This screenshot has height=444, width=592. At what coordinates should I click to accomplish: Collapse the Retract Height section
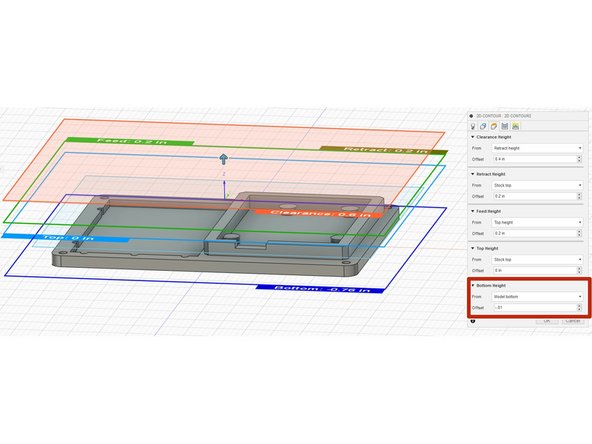coord(473,174)
